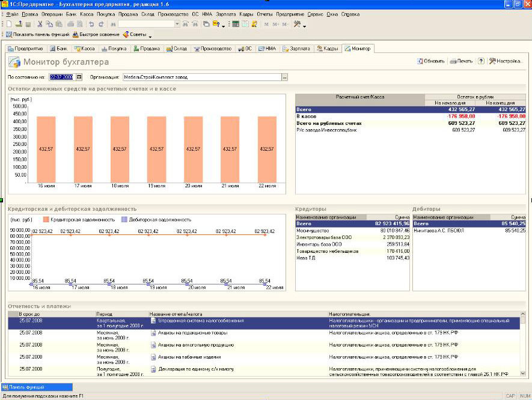Select the Никитаева А.С. ПБОЮЛ debtor row
532x400 pixels.
pos(469,231)
